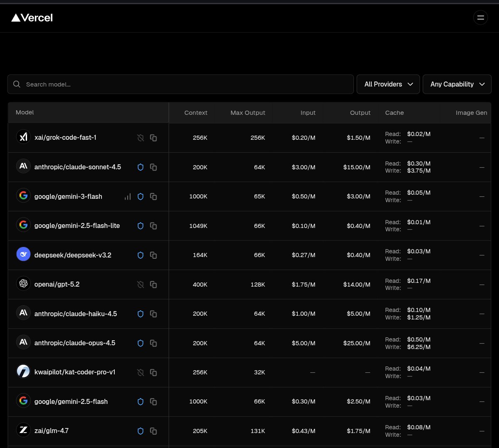
Task: Open the anthropic/claude-opus-4.5 model link
Action: (75, 343)
